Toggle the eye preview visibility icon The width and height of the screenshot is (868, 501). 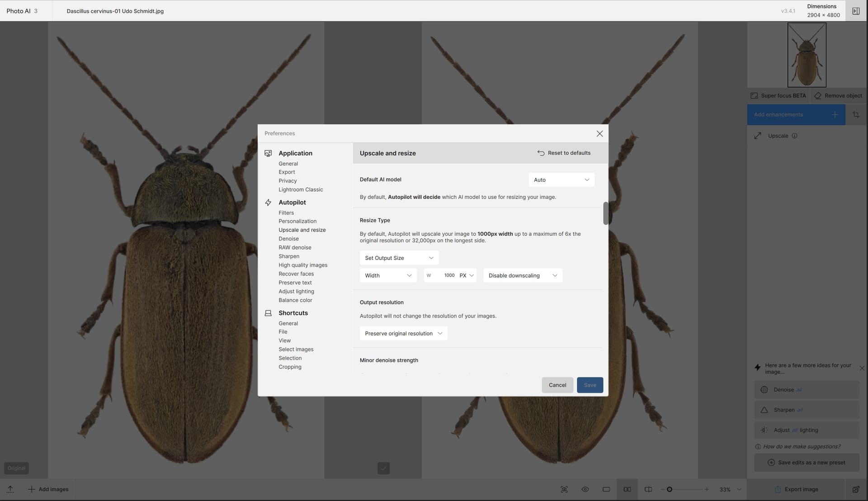(585, 489)
